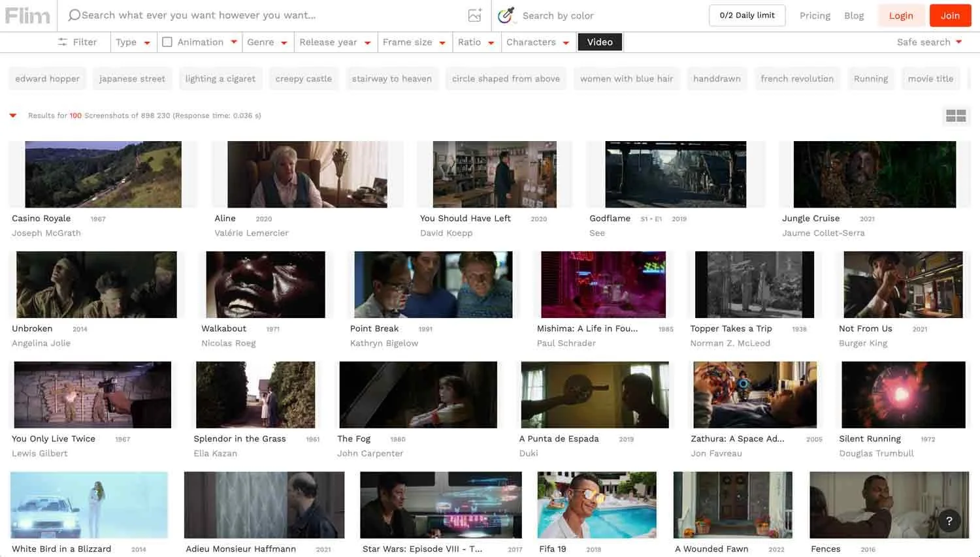Click the Zathura: A Space Ad... title

coord(738,439)
